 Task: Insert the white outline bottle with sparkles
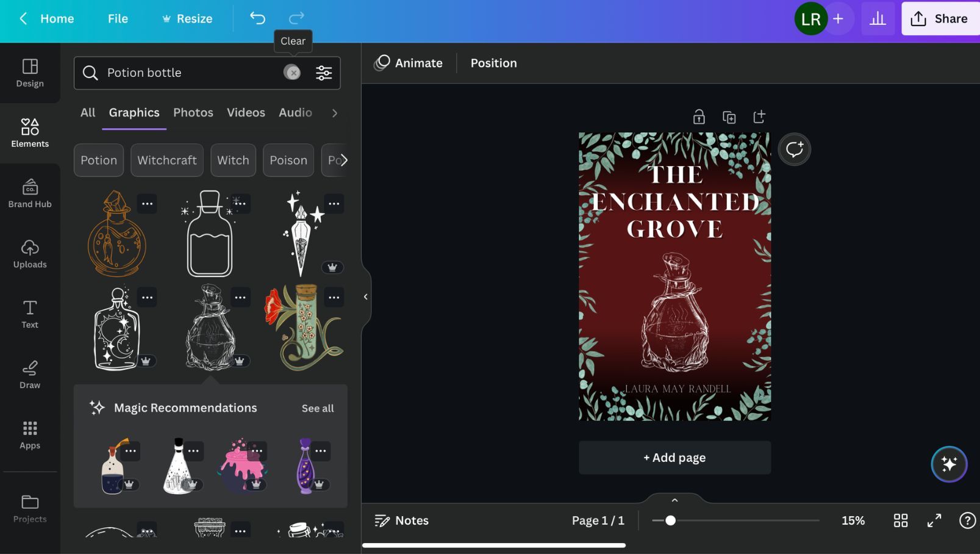(209, 234)
